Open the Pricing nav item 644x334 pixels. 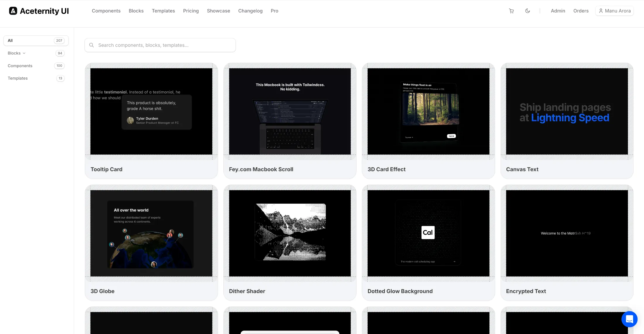pos(191,11)
